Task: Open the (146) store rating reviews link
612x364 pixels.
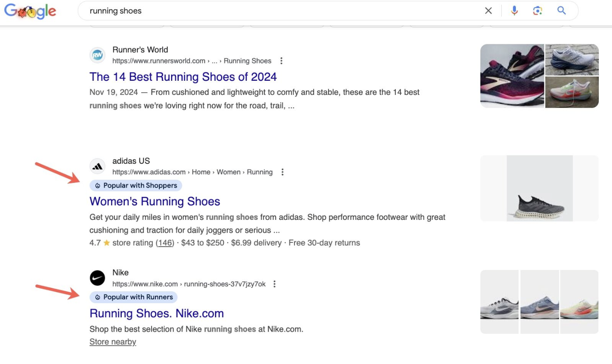Action: coord(164,242)
